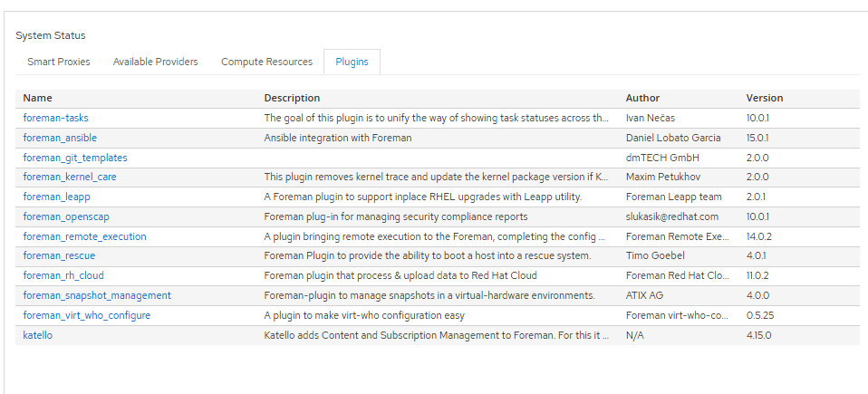The width and height of the screenshot is (868, 394).
Task: Click the Plugins tab
Action: coord(352,62)
